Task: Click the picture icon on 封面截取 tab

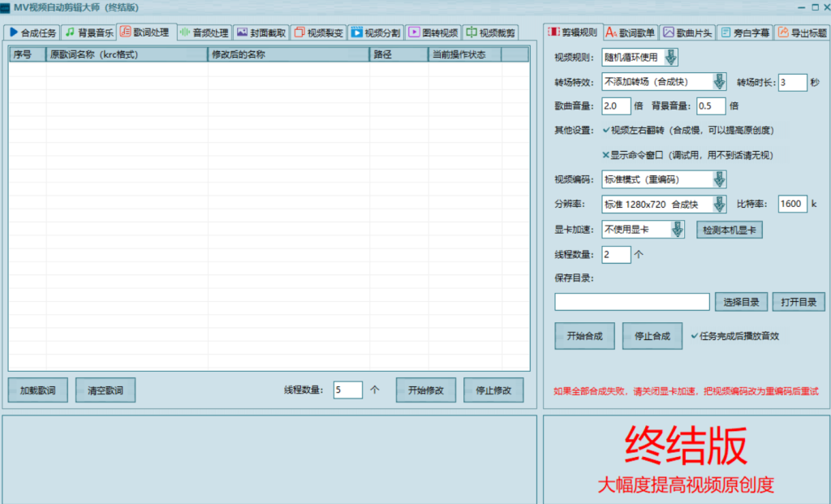Action: [242, 33]
